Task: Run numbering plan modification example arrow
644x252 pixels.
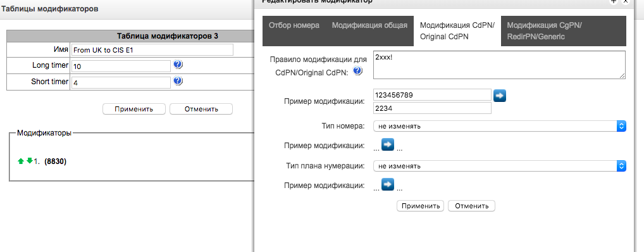Action: pyautogui.click(x=388, y=184)
